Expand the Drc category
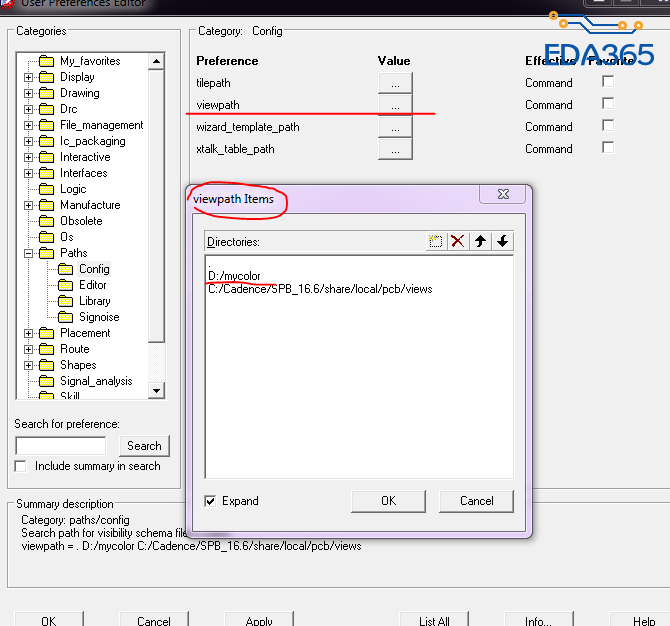The width and height of the screenshot is (670, 626). pos(28,109)
